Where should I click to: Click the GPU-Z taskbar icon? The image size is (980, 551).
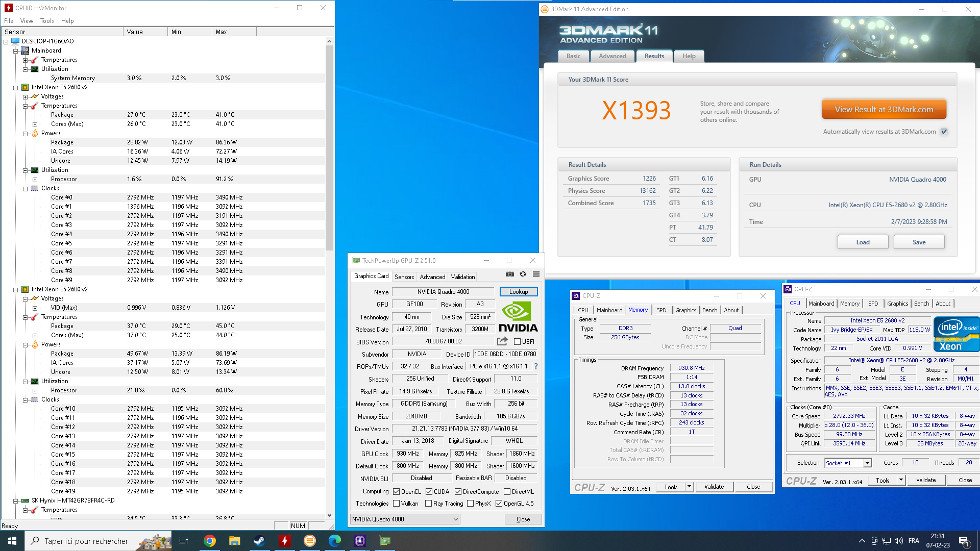(x=385, y=541)
